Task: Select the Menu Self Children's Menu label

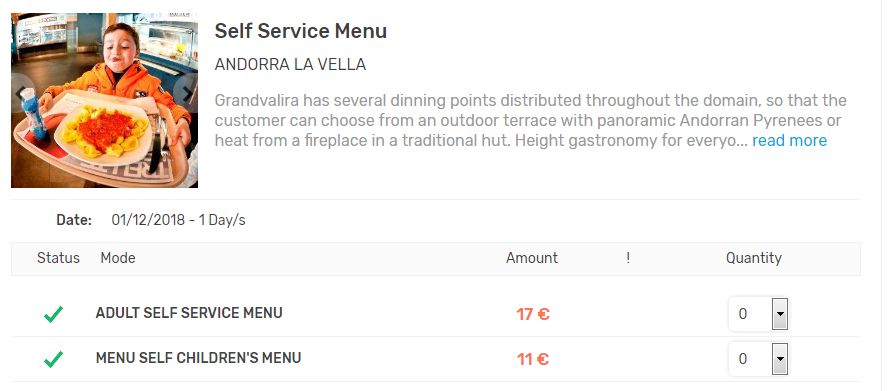Action: tap(199, 358)
